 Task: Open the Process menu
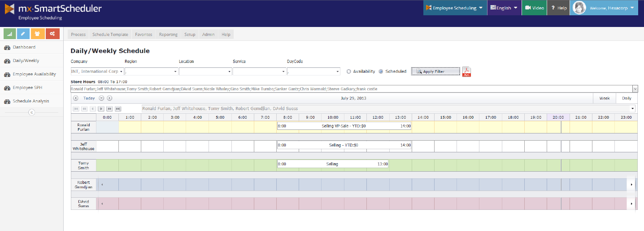click(x=78, y=35)
